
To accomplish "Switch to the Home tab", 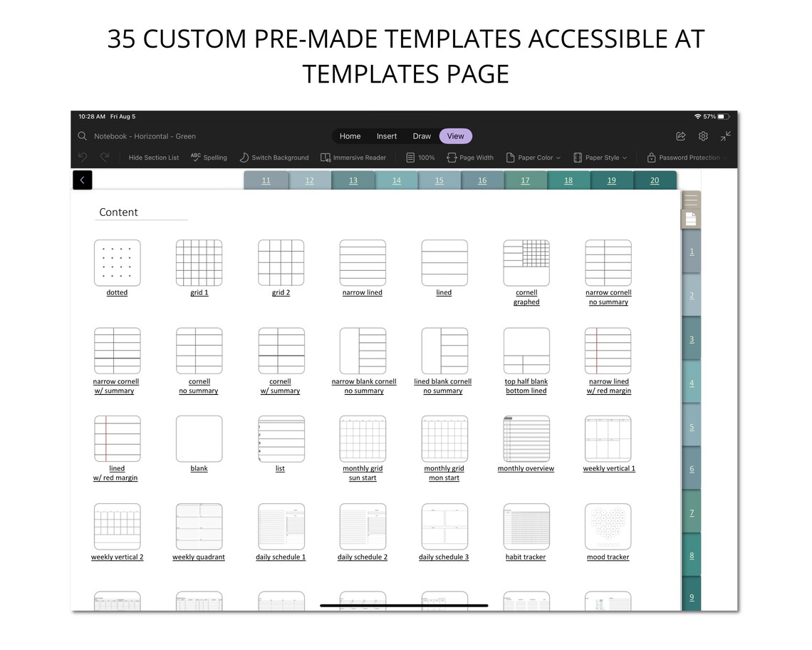I will pos(350,135).
